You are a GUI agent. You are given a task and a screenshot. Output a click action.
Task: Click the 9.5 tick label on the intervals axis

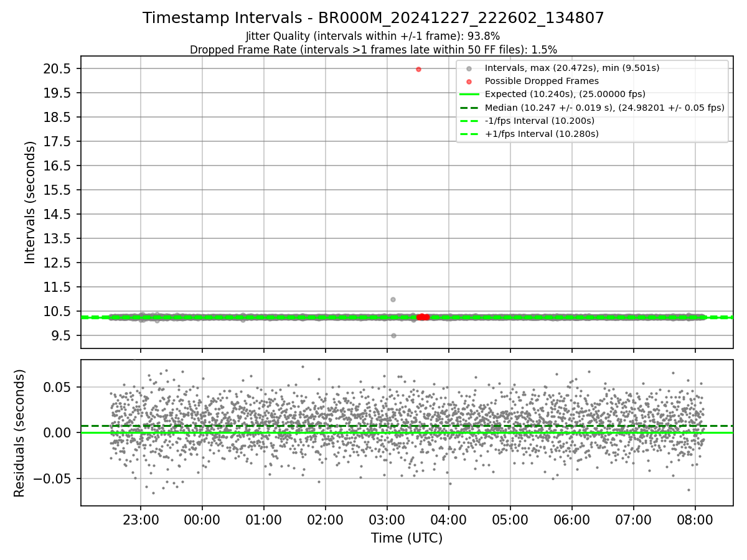tap(61, 335)
